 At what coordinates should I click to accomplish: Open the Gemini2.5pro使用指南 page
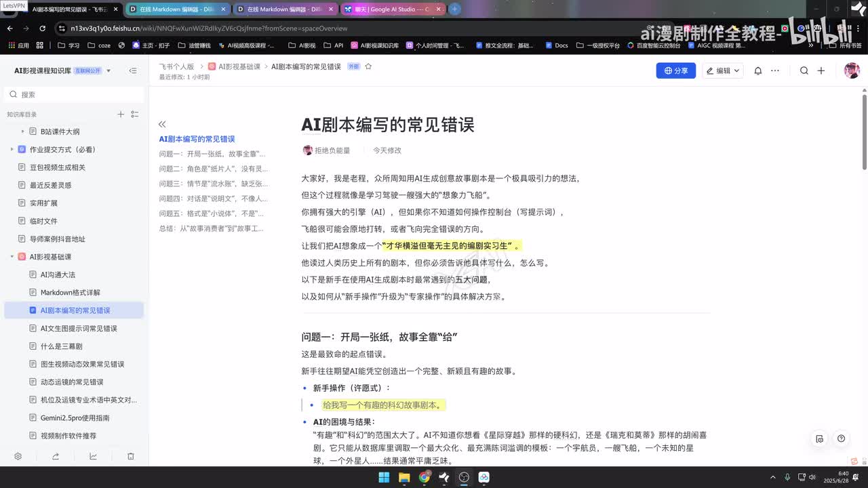point(75,418)
